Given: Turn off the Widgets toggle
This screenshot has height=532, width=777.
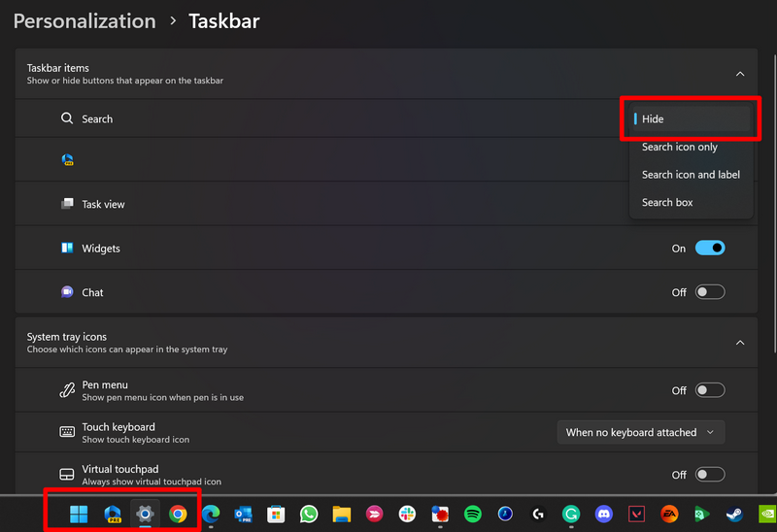Looking at the screenshot, I should pos(709,249).
